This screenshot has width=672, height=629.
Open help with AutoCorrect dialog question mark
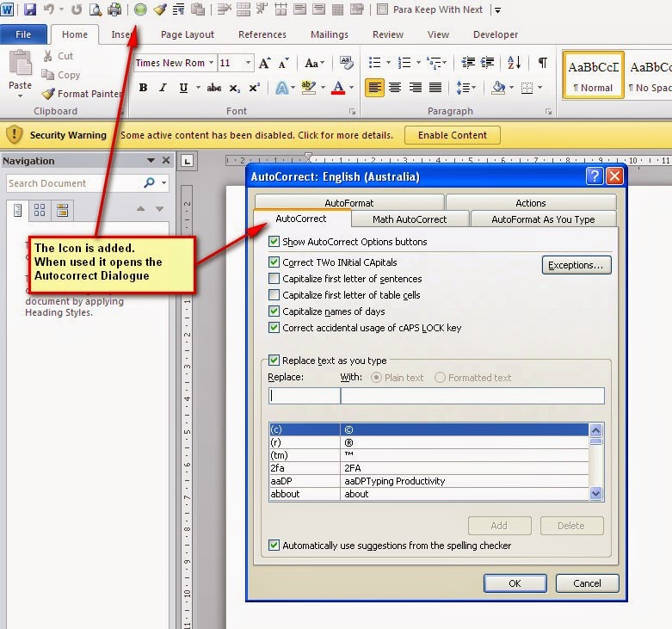click(595, 176)
